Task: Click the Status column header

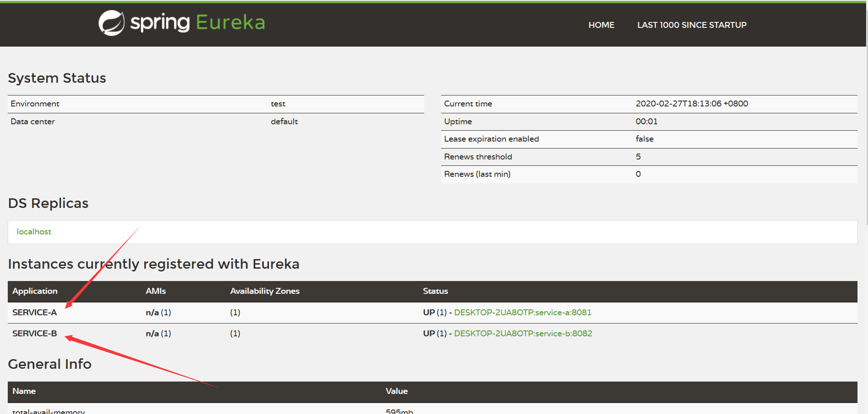Action: [435, 291]
